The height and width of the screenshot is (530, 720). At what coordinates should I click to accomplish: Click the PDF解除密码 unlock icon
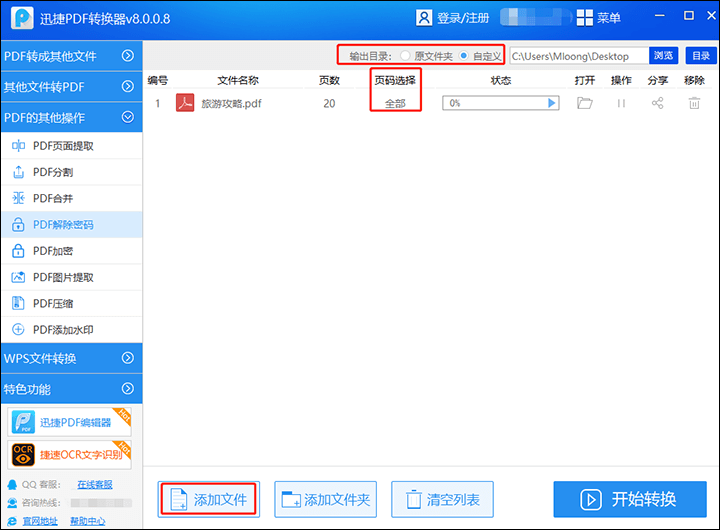tap(18, 225)
